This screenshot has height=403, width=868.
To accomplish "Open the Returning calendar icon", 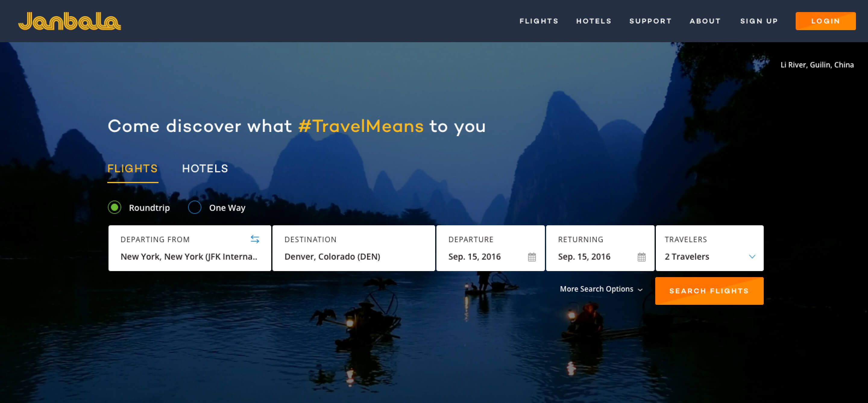I will (642, 257).
